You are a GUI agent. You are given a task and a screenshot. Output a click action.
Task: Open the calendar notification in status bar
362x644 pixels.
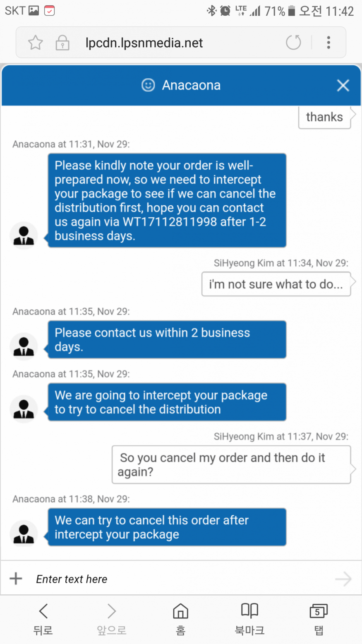pos(49,10)
